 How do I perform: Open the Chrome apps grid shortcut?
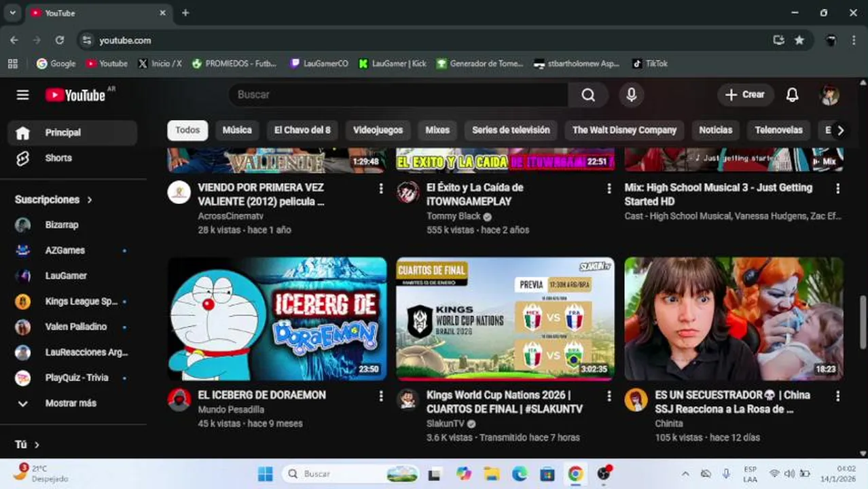(12, 63)
